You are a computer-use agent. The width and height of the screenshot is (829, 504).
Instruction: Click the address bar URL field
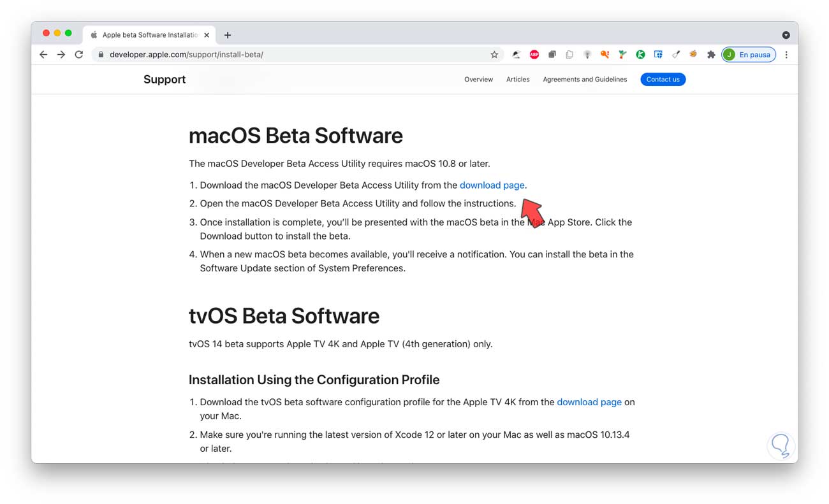(287, 55)
